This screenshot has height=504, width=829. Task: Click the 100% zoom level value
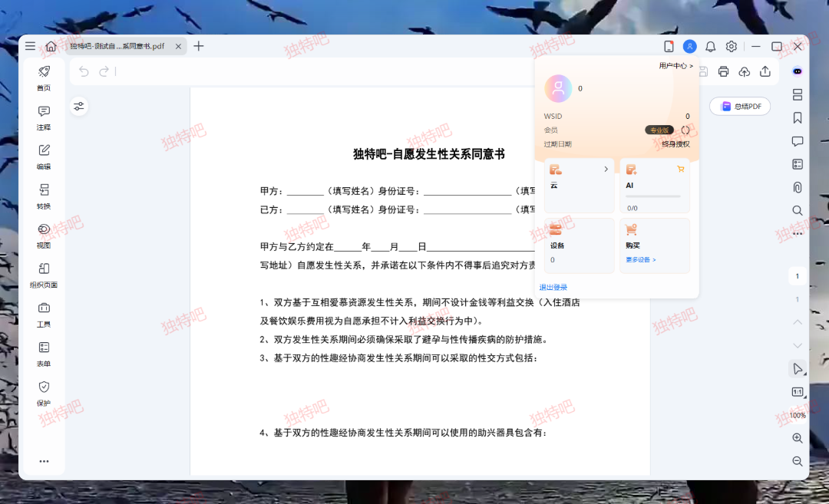pyautogui.click(x=798, y=415)
